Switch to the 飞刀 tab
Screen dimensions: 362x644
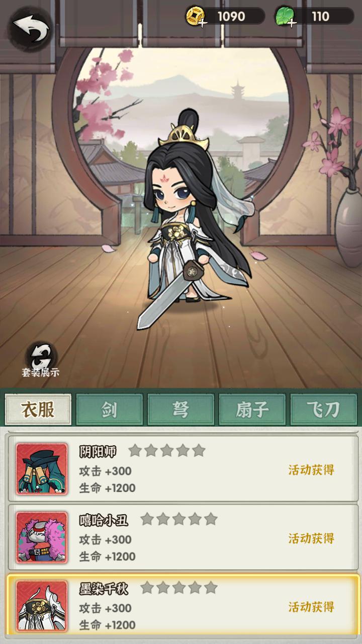coord(324,410)
